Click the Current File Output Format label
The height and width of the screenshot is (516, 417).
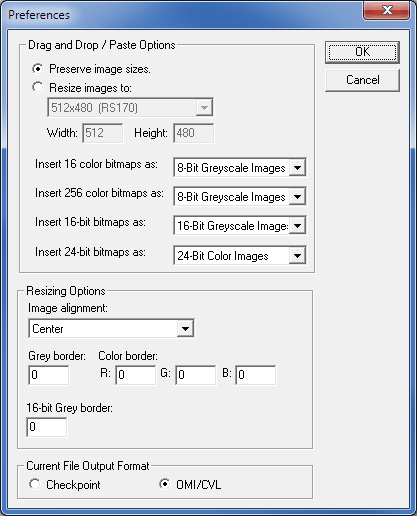point(88,466)
